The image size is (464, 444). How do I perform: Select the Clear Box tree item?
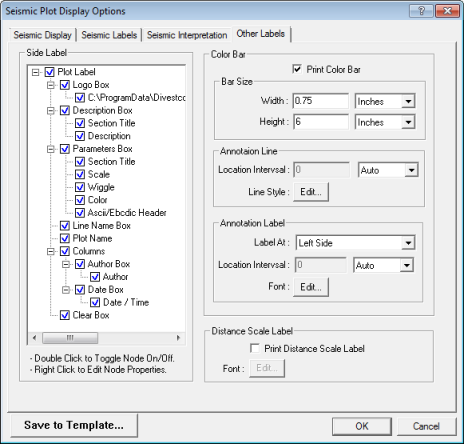point(91,315)
